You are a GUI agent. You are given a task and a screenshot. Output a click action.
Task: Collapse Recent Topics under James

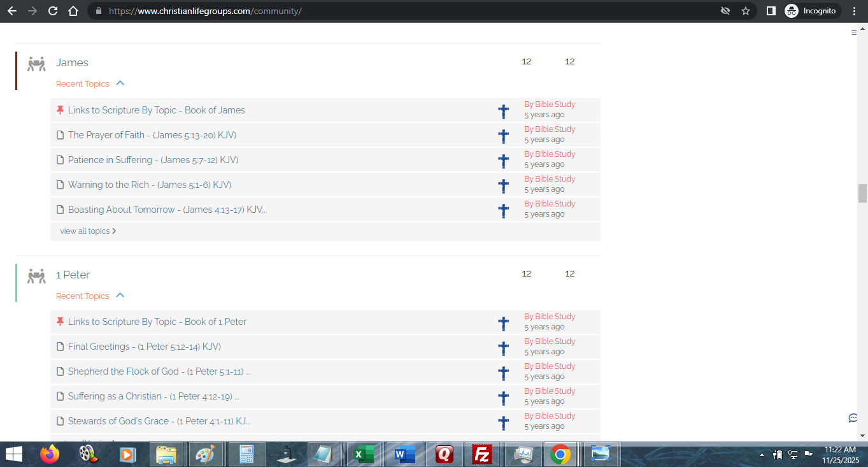pyautogui.click(x=120, y=83)
